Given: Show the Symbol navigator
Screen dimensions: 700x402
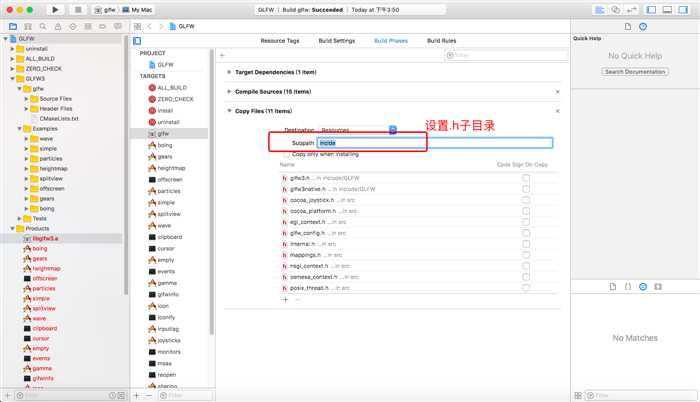Looking at the screenshot, I should point(28,26).
